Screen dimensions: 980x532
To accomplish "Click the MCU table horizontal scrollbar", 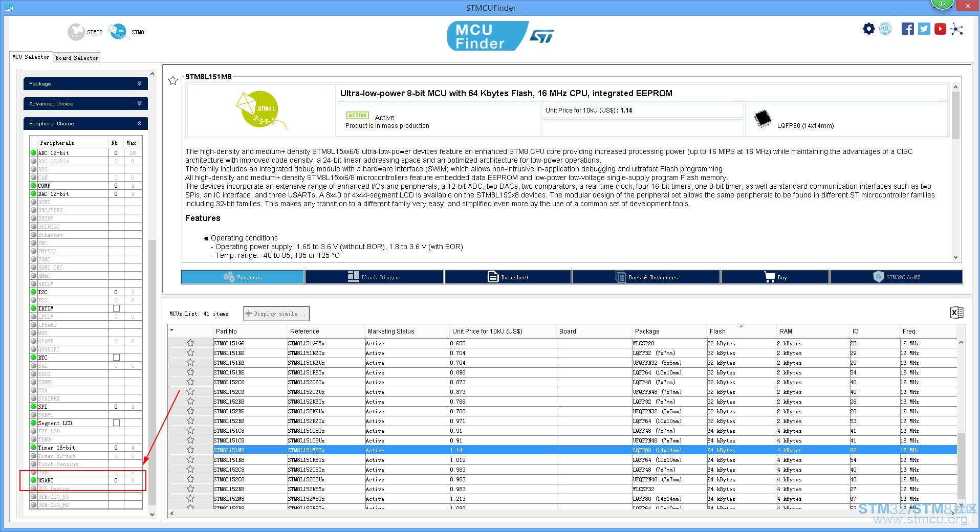I will 562,513.
